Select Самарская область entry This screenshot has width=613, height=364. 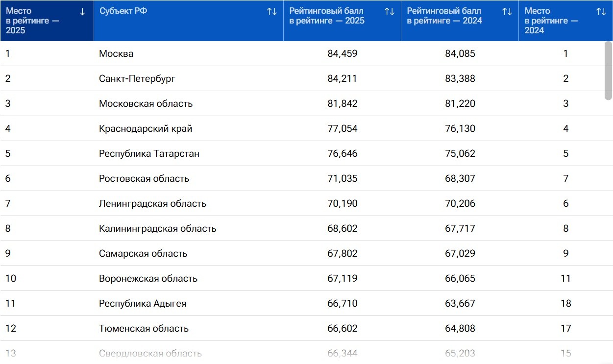143,254
